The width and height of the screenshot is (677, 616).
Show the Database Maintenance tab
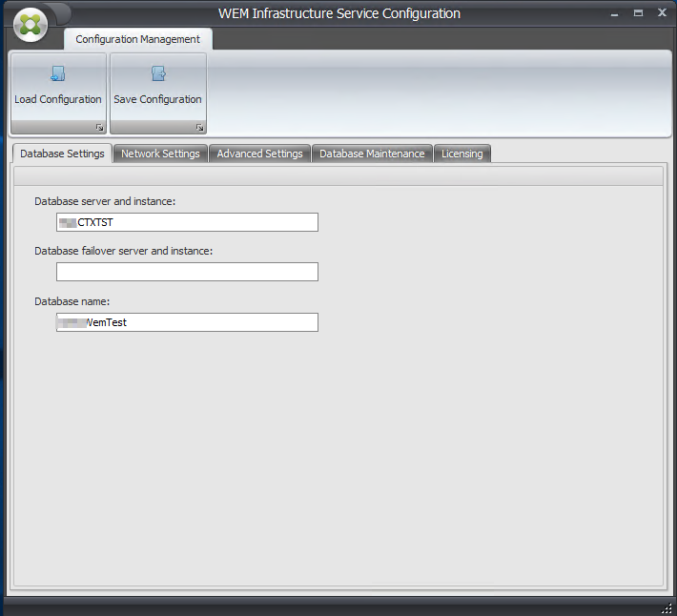[372, 154]
